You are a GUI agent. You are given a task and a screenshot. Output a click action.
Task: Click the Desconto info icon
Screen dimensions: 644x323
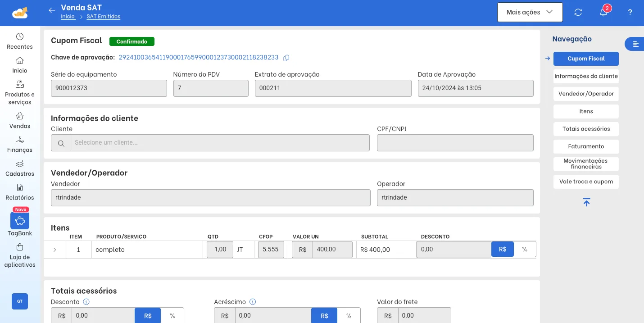[x=86, y=302]
